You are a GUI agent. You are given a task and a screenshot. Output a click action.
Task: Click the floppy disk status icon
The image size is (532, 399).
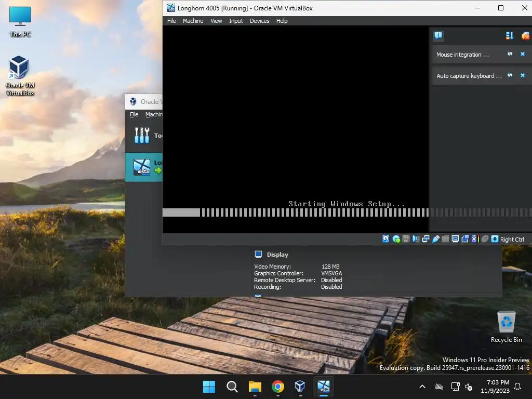(406, 239)
